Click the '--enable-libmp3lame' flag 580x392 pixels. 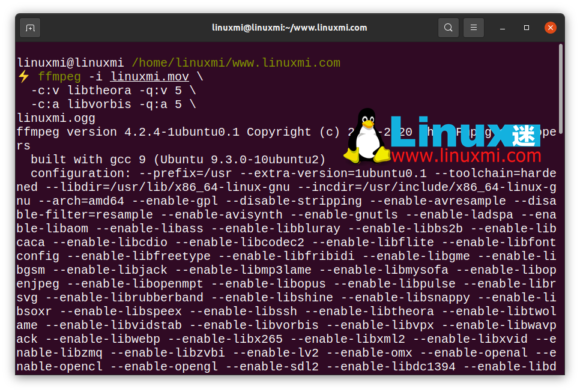tap(243, 270)
